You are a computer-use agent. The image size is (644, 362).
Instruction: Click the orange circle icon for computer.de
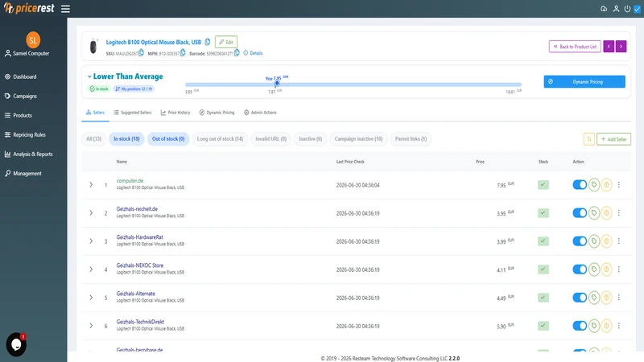606,185
